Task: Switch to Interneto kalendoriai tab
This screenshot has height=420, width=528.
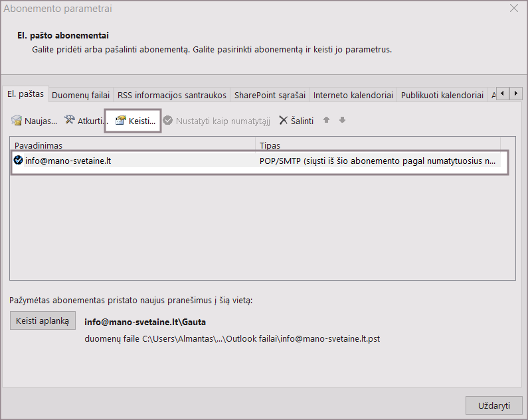Action: 353,95
